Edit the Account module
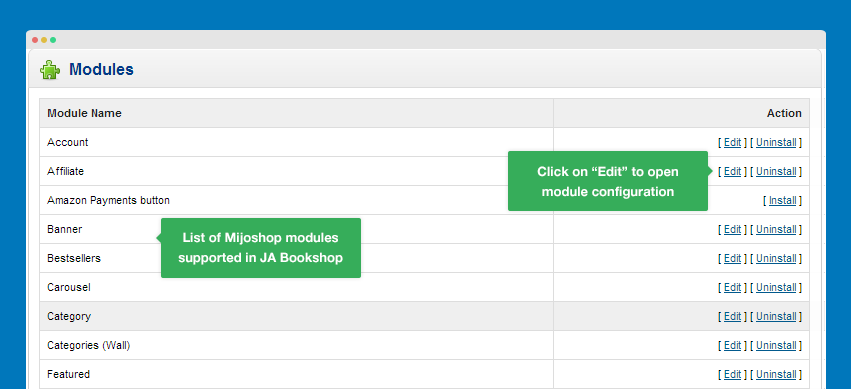This screenshot has height=389, width=851. (732, 143)
